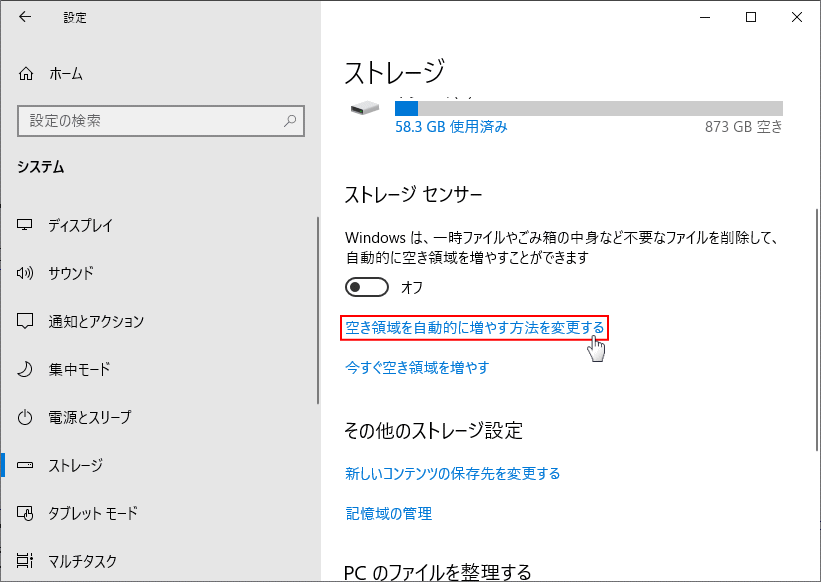Click the search magnifier icon
The image size is (821, 582).
[290, 121]
